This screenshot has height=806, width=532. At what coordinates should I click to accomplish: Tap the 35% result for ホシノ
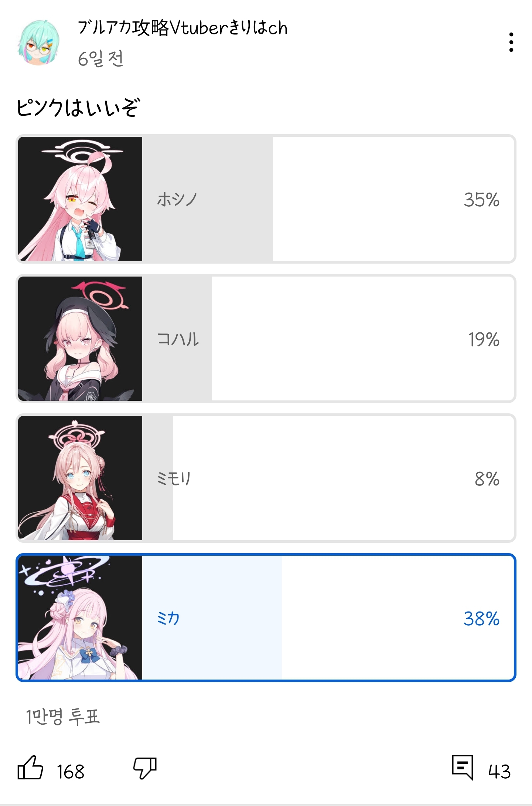[x=482, y=200]
